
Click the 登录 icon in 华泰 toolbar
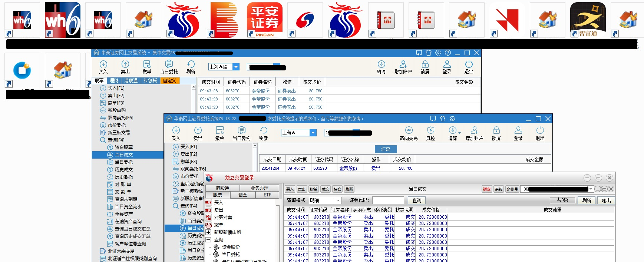[518, 133]
